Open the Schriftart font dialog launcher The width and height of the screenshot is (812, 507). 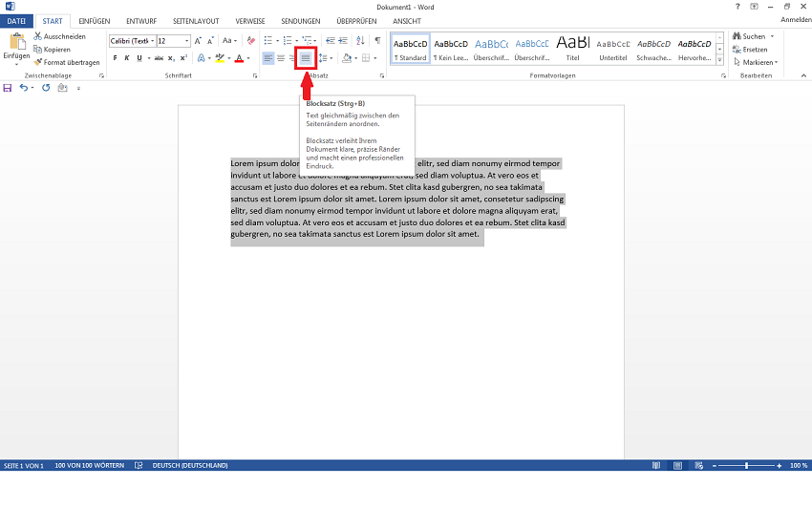255,75
